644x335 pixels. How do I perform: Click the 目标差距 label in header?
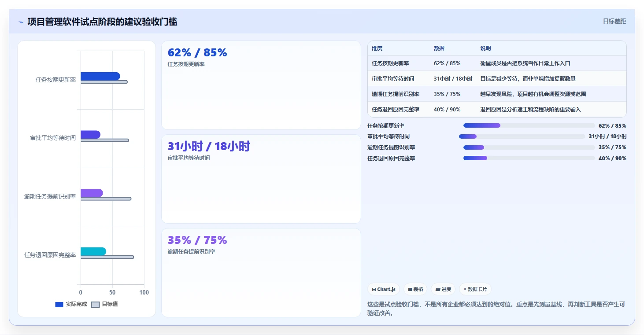pos(614,21)
